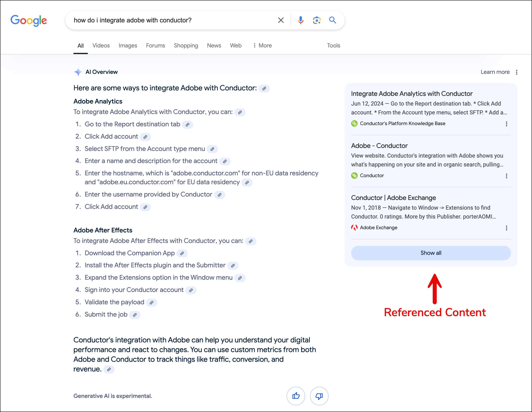Open three-dot menu for Adobe Exchange source
This screenshot has width=532, height=412.
pyautogui.click(x=506, y=228)
